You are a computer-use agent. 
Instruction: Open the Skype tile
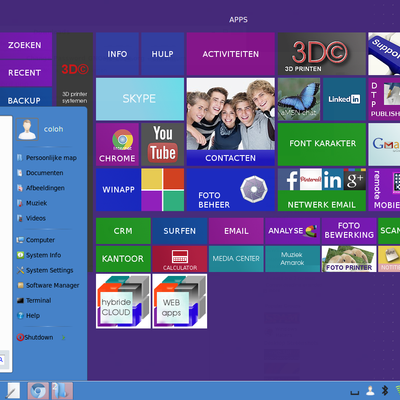tap(140, 99)
